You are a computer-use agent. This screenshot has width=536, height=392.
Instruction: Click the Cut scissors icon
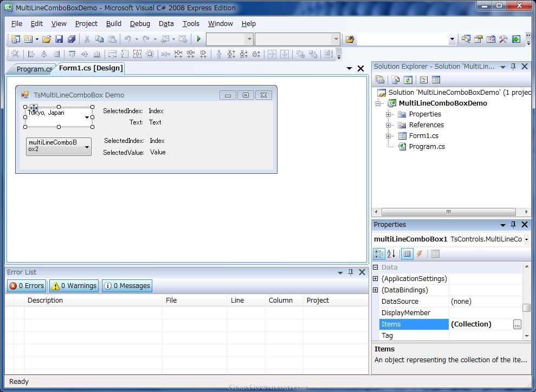[87, 40]
